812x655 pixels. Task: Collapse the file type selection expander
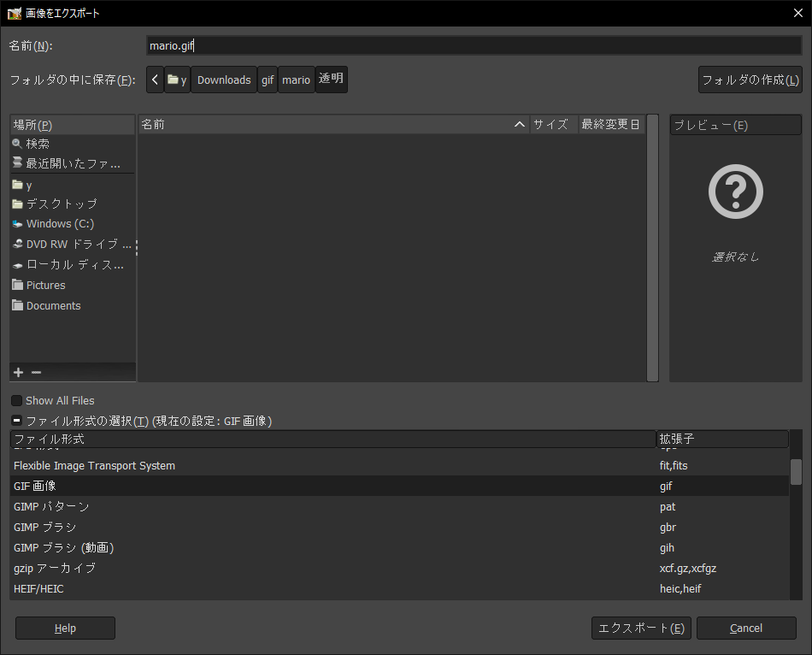17,421
